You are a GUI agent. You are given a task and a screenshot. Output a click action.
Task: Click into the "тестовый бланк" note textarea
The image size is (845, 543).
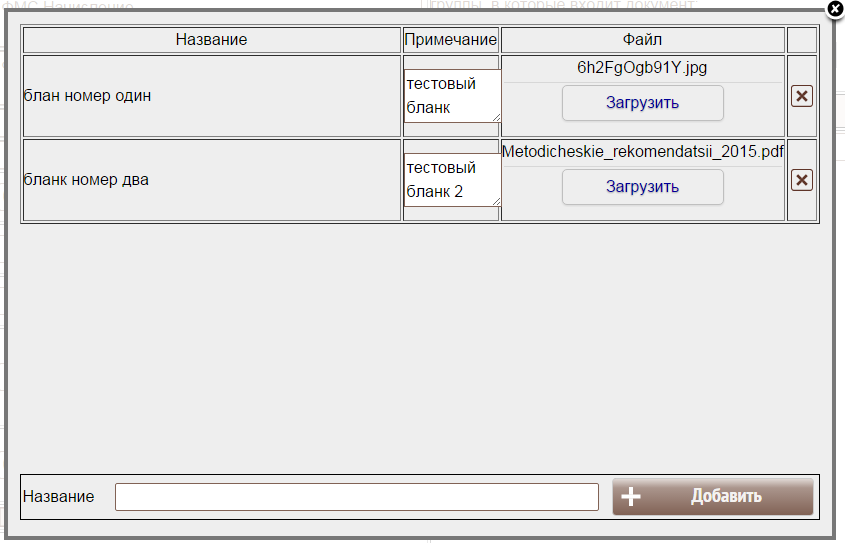pos(450,95)
